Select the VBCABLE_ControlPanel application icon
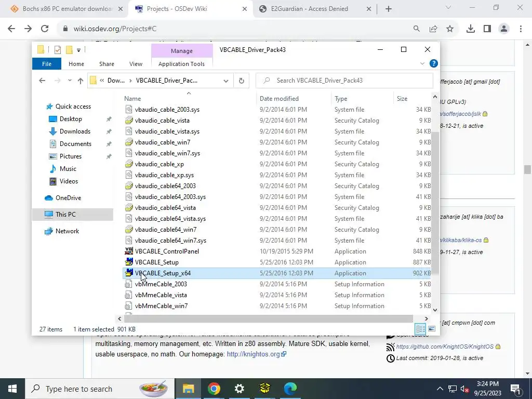Image resolution: width=532 pixels, height=399 pixels. (129, 251)
